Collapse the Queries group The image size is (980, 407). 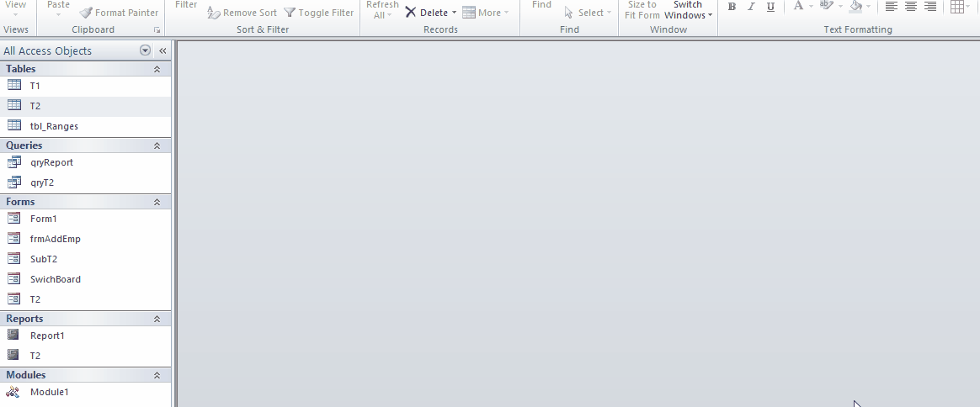pos(157,145)
